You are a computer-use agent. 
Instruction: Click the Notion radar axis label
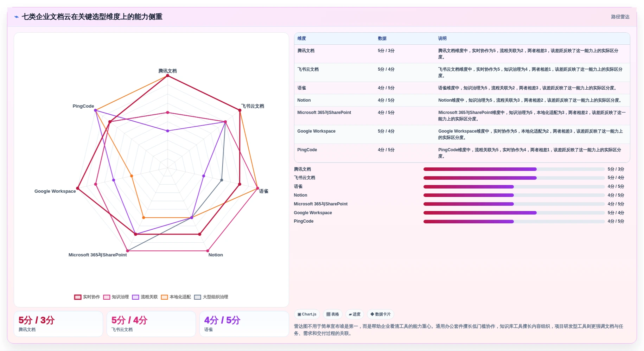(x=216, y=255)
